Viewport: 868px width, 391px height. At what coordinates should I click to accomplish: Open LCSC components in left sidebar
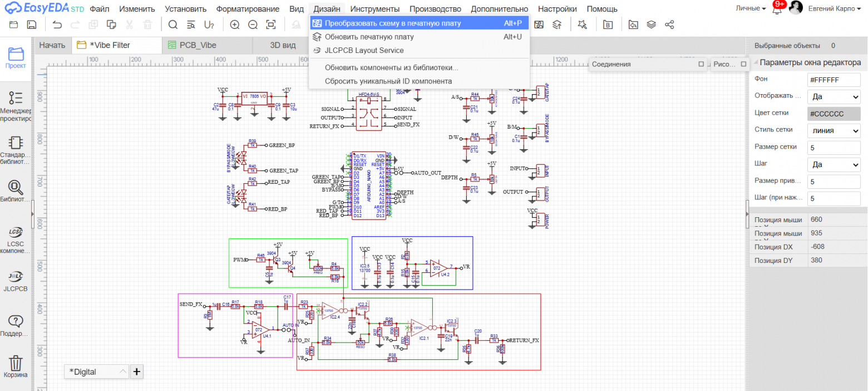pos(16,238)
